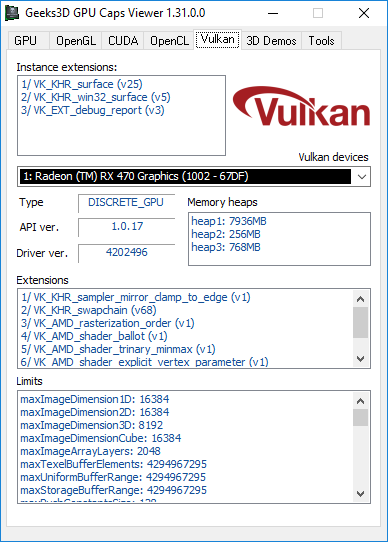Select heap1: 7936MB memory heap
This screenshot has height=542, width=388.
(229, 221)
